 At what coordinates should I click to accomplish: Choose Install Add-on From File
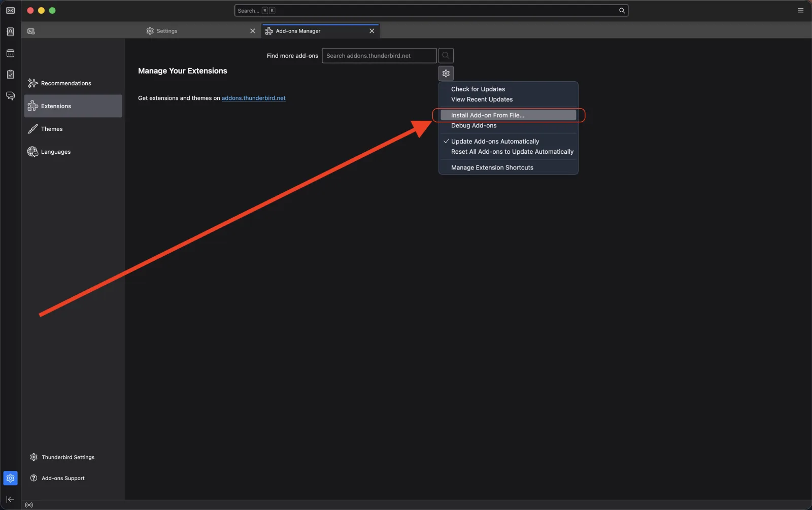click(x=508, y=115)
